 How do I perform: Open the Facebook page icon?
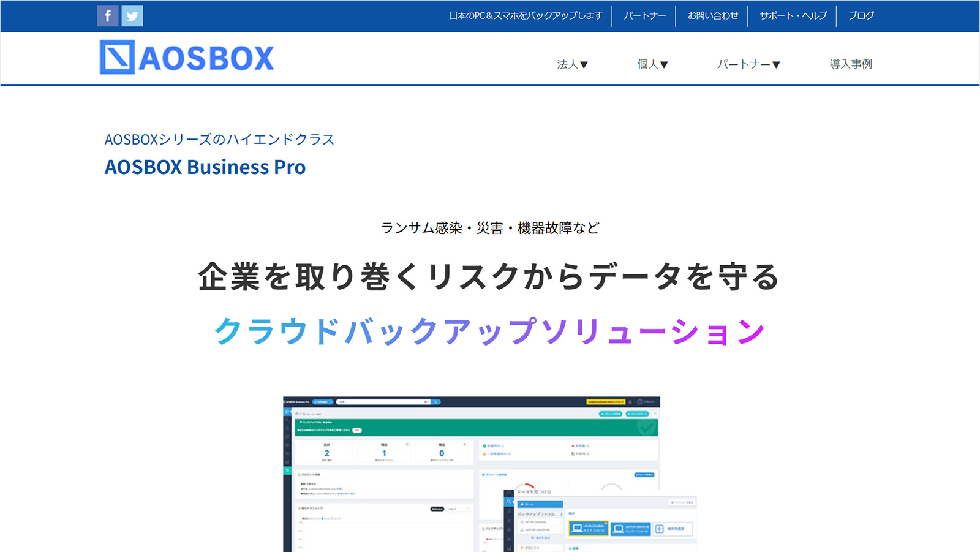pyautogui.click(x=108, y=16)
